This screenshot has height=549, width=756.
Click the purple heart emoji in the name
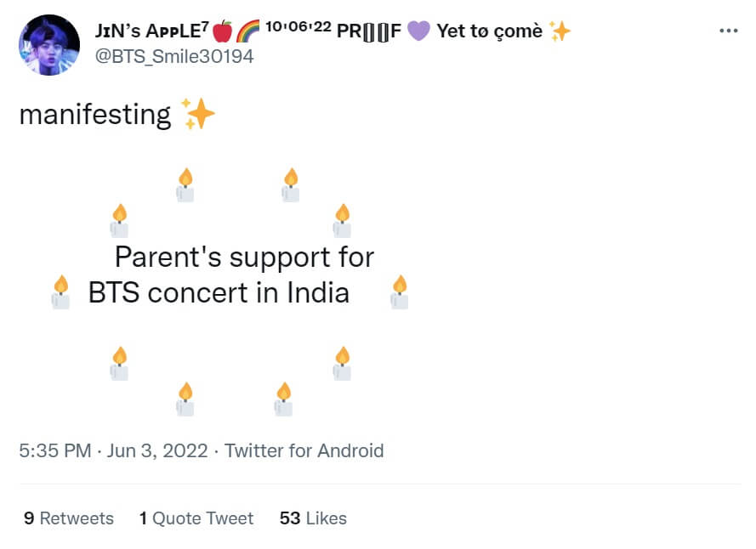(x=418, y=31)
